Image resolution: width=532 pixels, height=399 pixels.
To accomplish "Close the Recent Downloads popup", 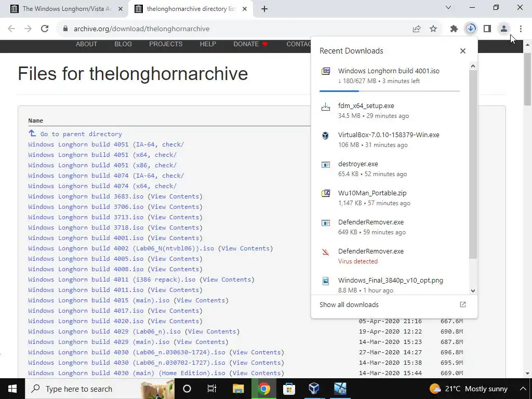I will click(463, 51).
